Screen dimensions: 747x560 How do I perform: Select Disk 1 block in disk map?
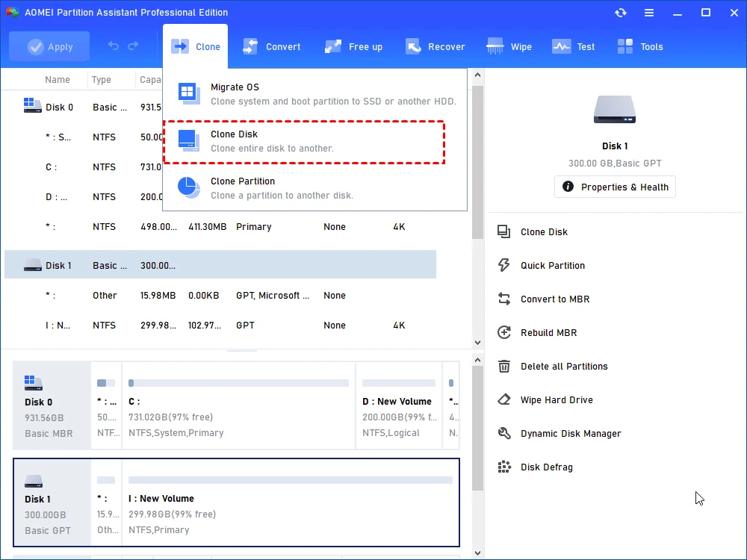(52, 503)
